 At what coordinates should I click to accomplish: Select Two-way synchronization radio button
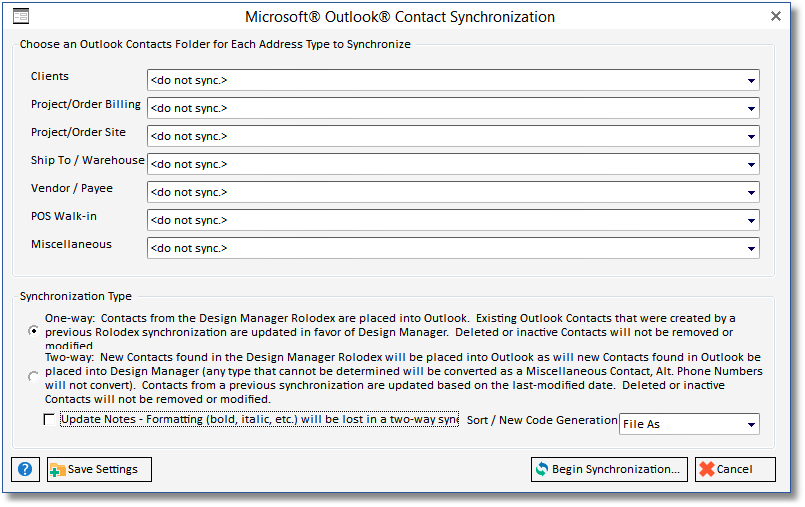(35, 377)
